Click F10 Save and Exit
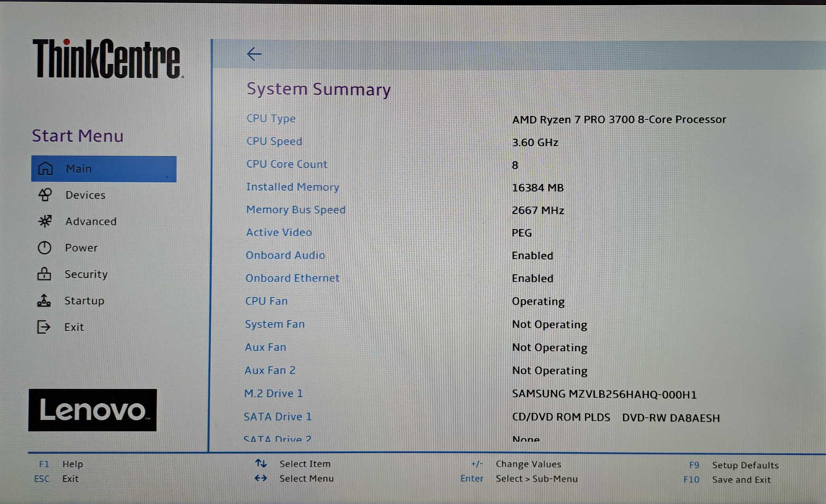Screen dimensions: 826x504 coord(727,480)
